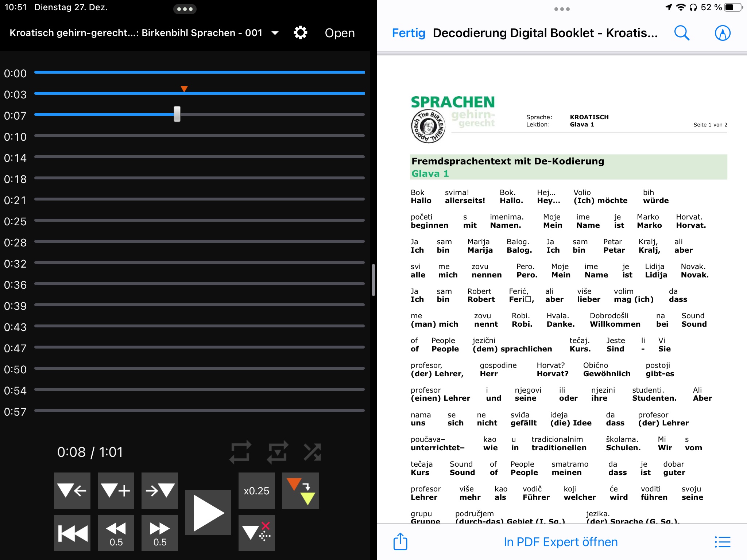Toggle shuffle playback

coord(313,452)
